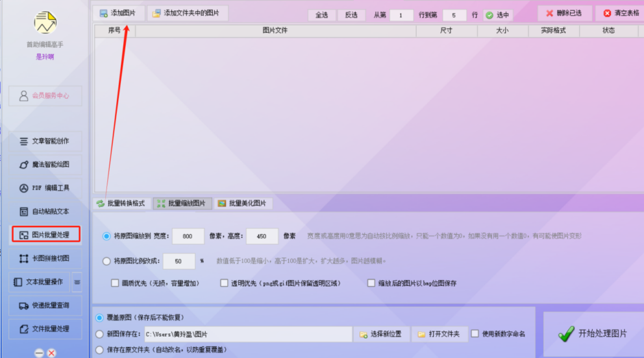Click 状态 column header
The image size is (644, 358).
pos(609,30)
